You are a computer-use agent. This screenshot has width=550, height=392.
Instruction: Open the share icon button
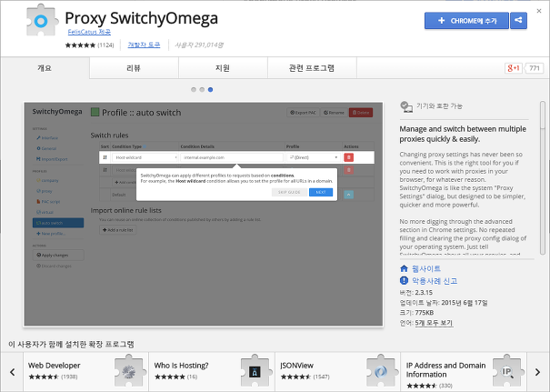[x=518, y=21]
